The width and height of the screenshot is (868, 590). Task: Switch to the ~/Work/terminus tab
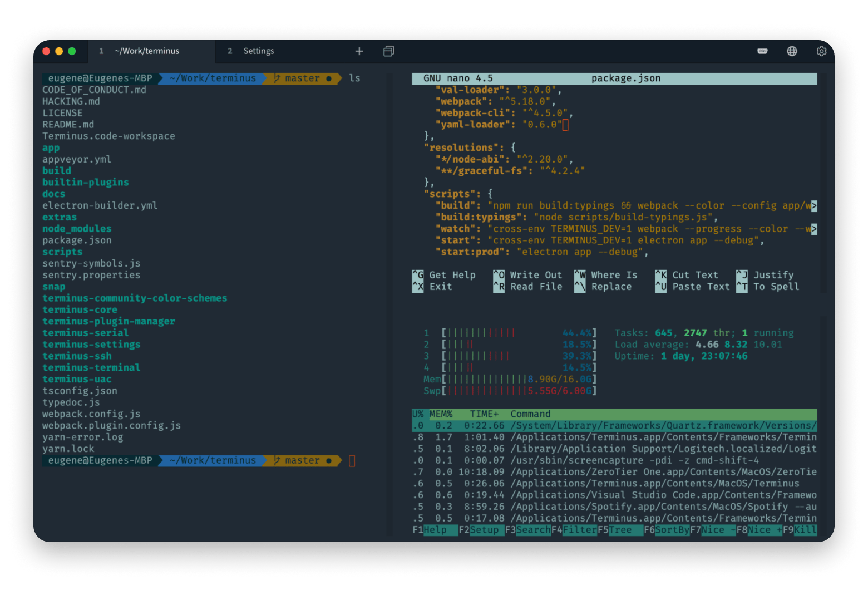(147, 51)
